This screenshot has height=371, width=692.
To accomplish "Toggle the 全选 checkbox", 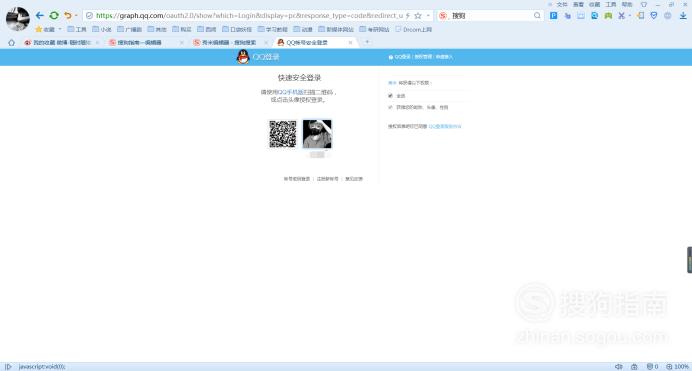I will pos(390,95).
